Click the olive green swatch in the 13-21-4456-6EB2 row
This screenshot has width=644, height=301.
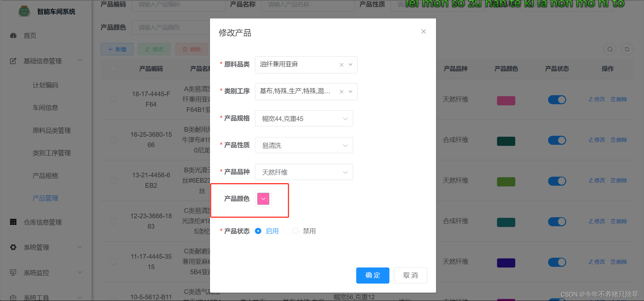click(x=506, y=182)
